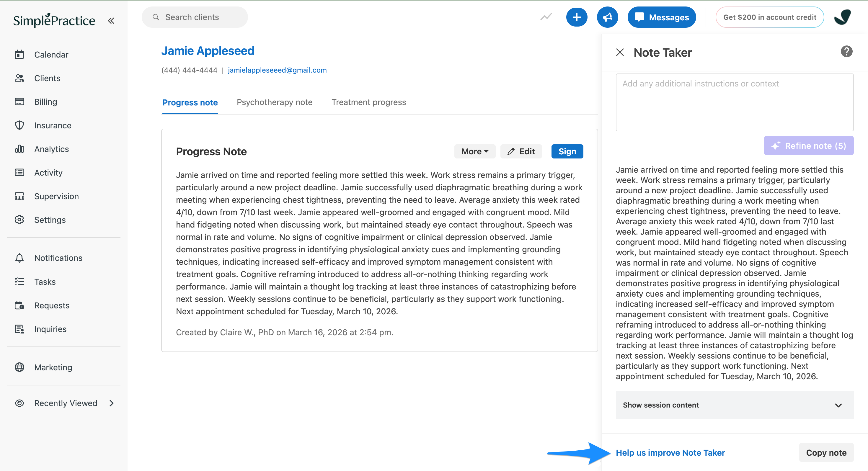Viewport: 868px width, 471px height.
Task: Focus the additional instructions text box
Action: point(734,102)
